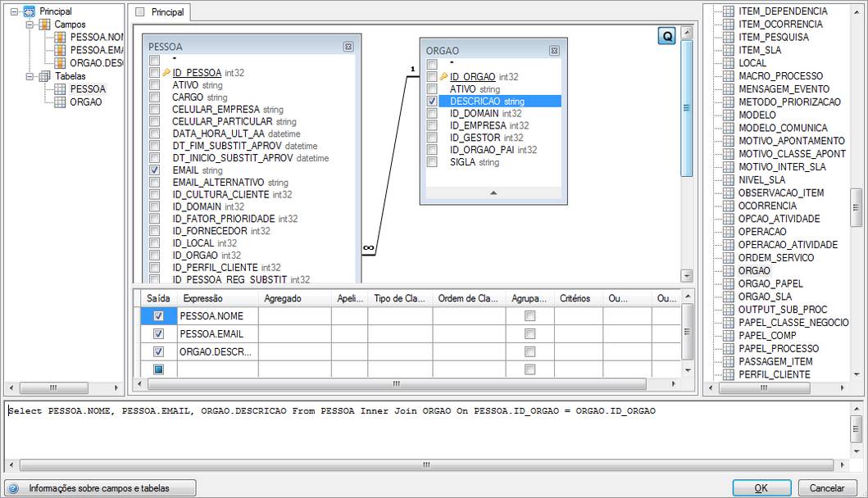Screen dimensions: 868x498
Task: Collapse the Campos tree node
Action: [x=30, y=25]
